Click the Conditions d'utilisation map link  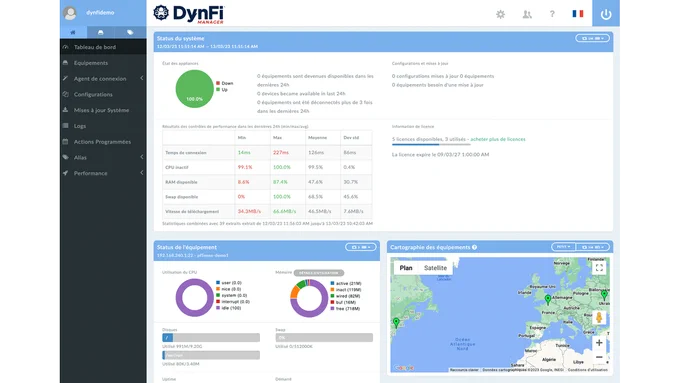coord(588,370)
